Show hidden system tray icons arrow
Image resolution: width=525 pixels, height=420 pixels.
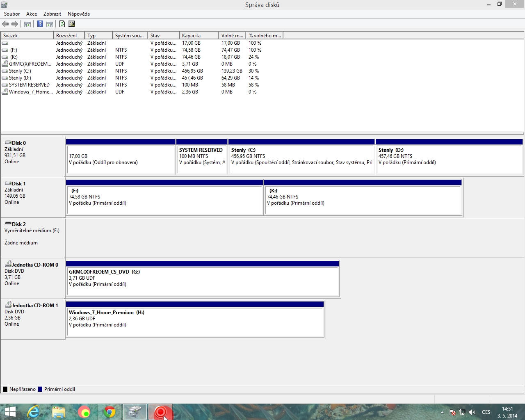[x=442, y=412]
